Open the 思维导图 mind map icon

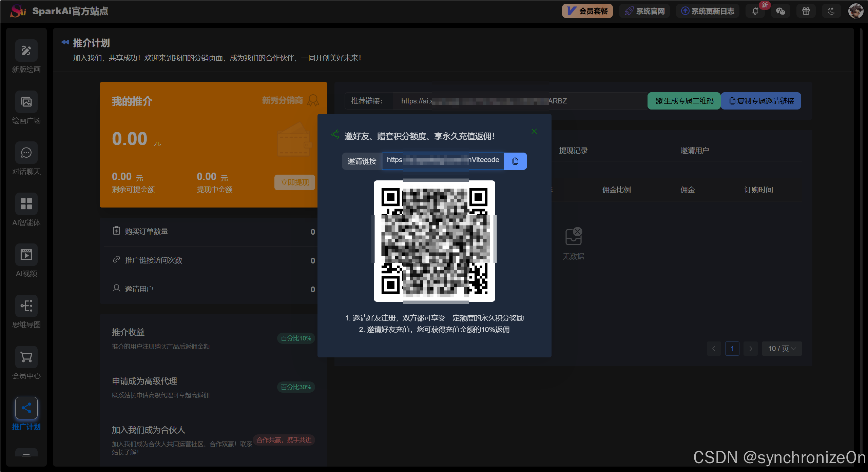pos(26,306)
